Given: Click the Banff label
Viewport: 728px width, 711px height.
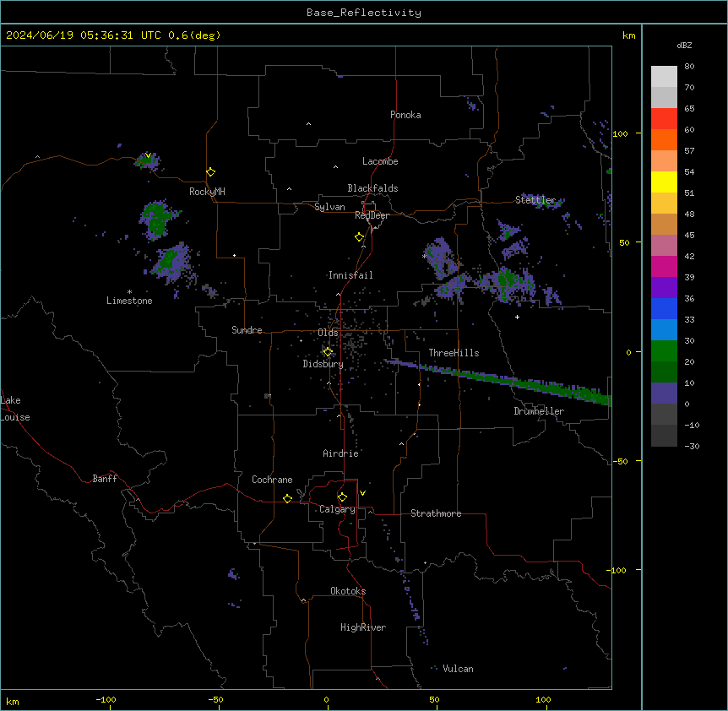Looking at the screenshot, I should point(105,479).
